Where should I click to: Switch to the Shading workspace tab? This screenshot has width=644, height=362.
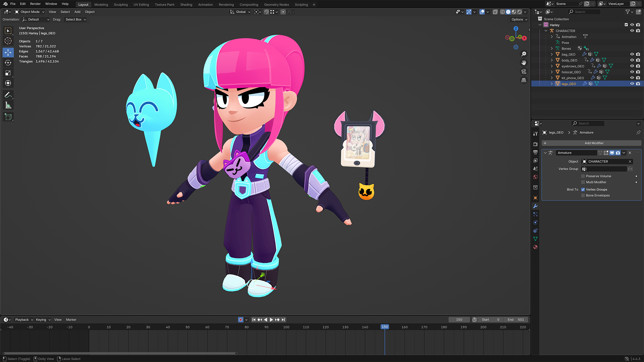click(186, 5)
